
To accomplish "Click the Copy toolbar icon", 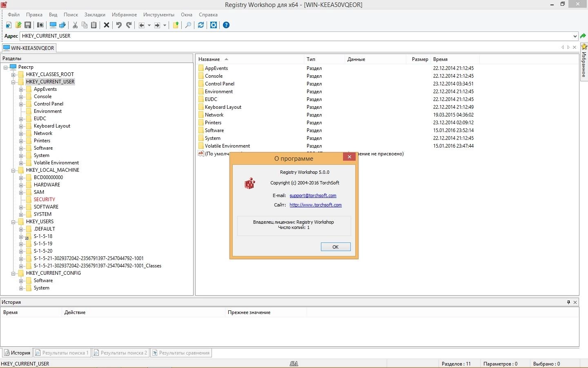I will [85, 25].
